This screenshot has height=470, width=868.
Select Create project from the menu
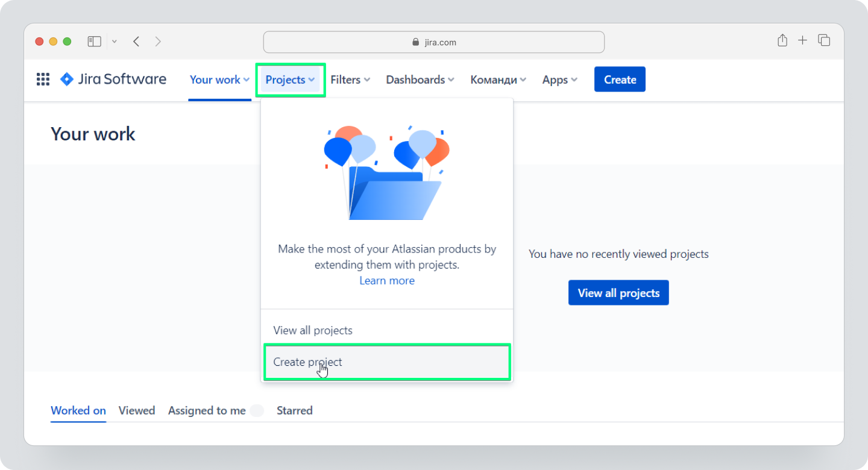click(x=307, y=362)
